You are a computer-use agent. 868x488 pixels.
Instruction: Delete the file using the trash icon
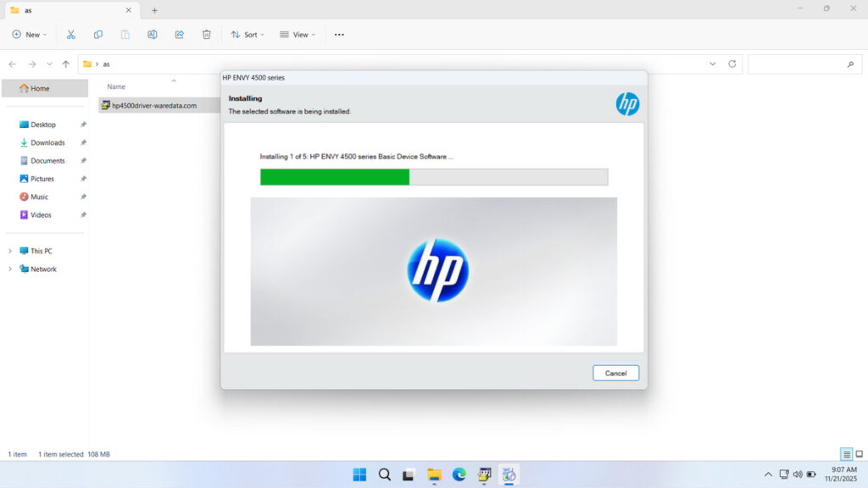(x=206, y=34)
